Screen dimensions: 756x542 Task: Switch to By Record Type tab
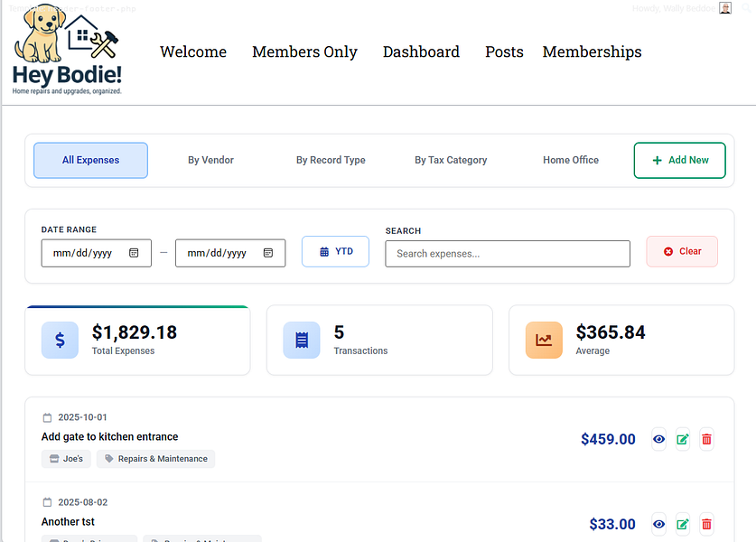tap(331, 160)
